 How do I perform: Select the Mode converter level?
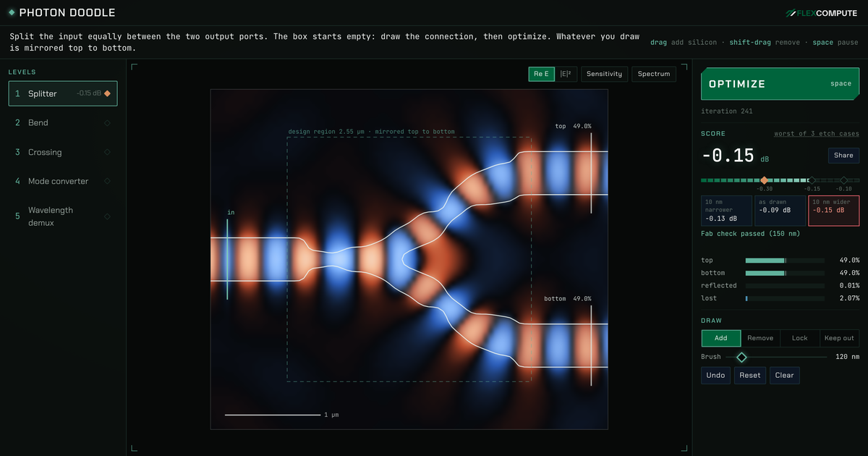point(63,181)
